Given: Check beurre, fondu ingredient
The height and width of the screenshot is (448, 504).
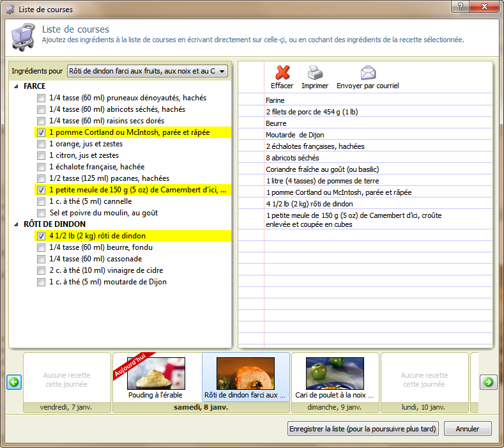Looking at the screenshot, I should click(41, 247).
